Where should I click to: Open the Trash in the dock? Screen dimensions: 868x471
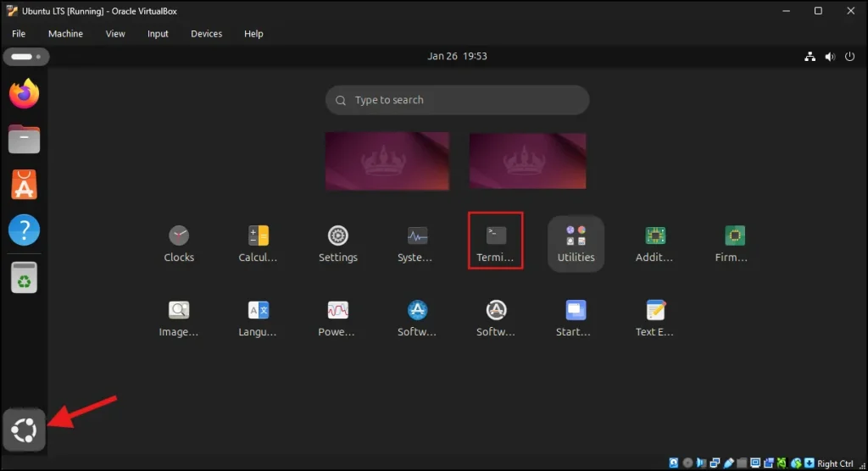click(24, 277)
